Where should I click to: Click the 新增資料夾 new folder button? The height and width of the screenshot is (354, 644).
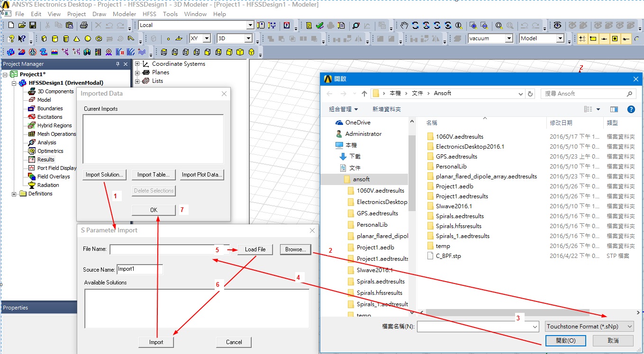[387, 109]
